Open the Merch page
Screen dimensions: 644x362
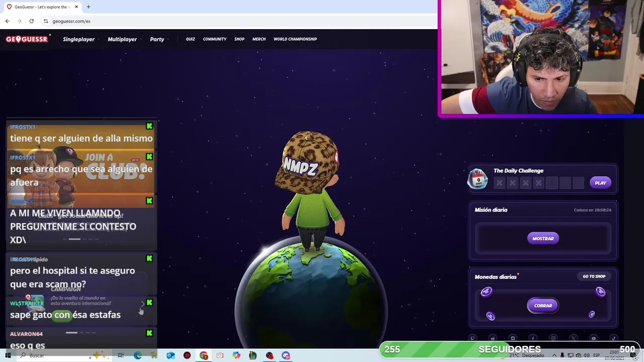point(259,39)
